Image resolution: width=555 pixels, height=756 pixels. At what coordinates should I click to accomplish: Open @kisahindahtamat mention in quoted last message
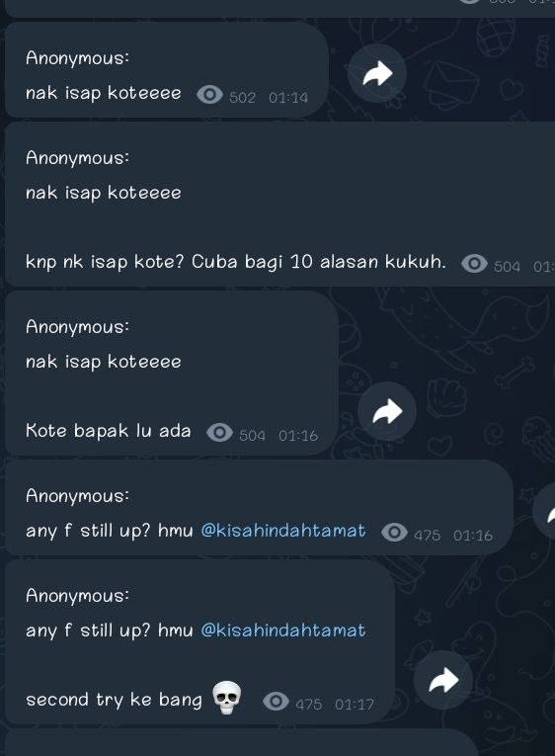click(x=283, y=630)
